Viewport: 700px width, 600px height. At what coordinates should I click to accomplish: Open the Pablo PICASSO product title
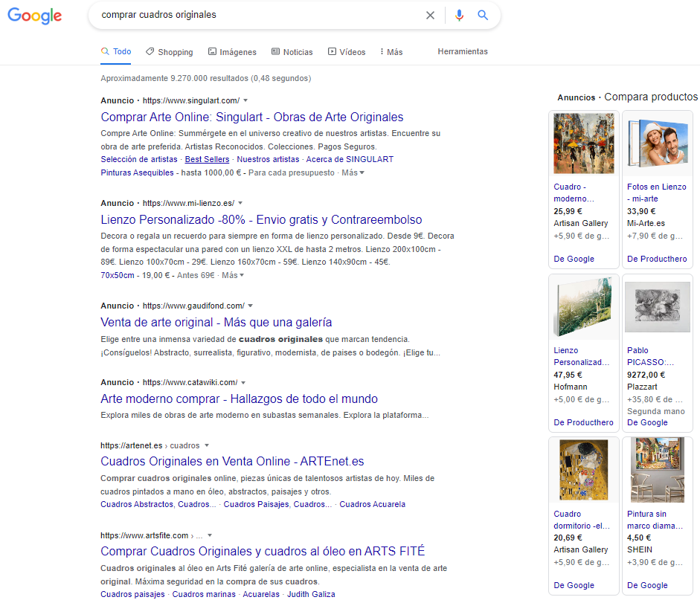(650, 356)
